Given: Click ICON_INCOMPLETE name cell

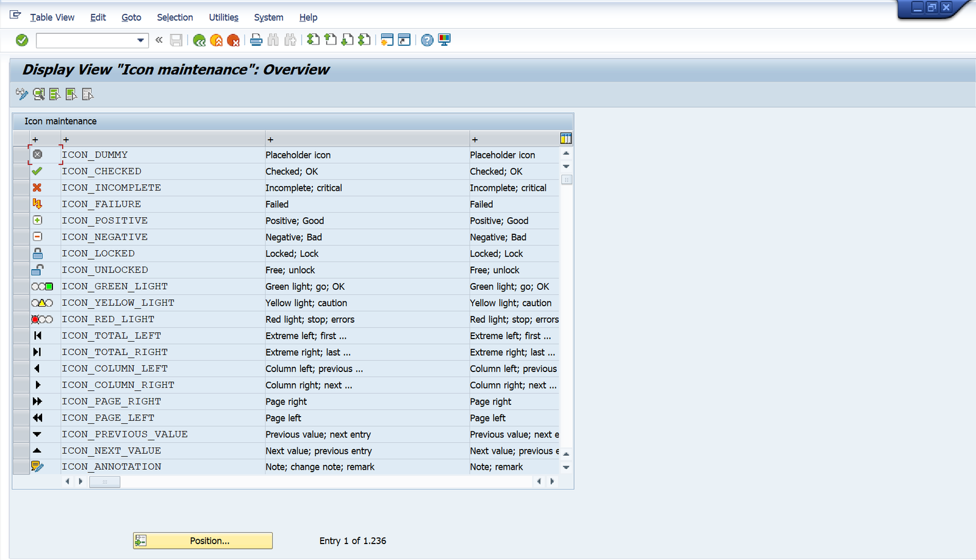Looking at the screenshot, I should (x=163, y=188).
